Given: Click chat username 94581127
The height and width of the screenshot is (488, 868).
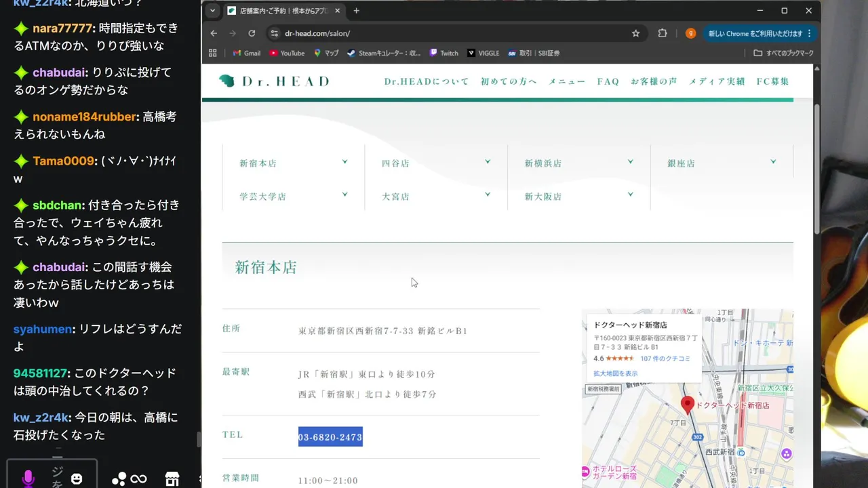Looking at the screenshot, I should pos(41,373).
